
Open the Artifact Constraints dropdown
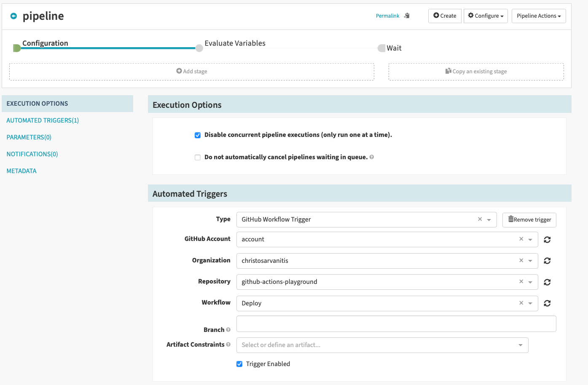[382, 345]
